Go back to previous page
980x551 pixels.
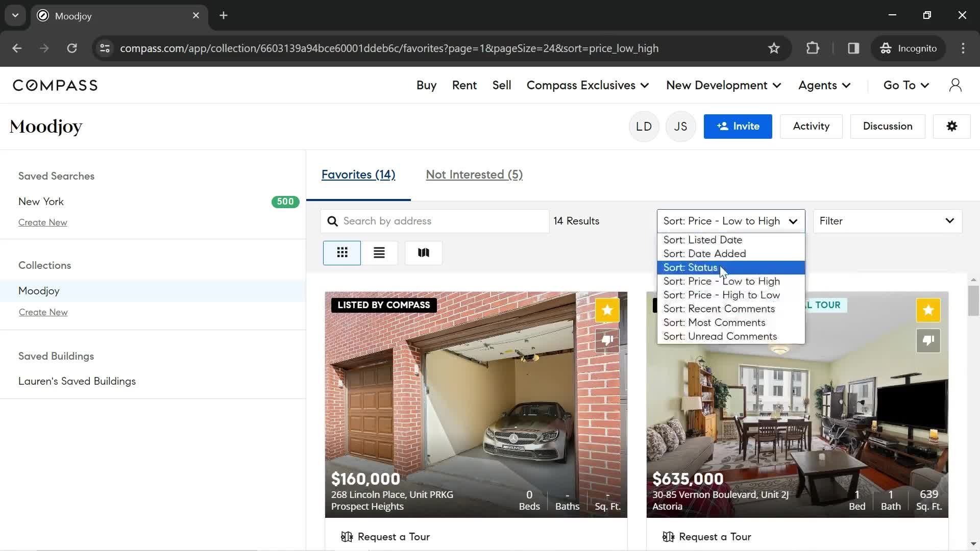17,48
